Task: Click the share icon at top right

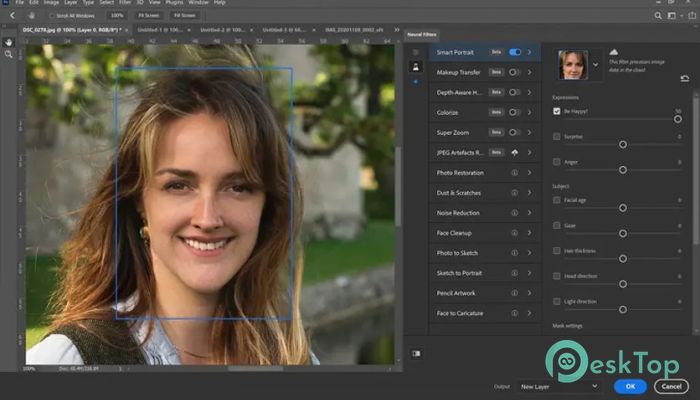Action: pyautogui.click(x=692, y=16)
